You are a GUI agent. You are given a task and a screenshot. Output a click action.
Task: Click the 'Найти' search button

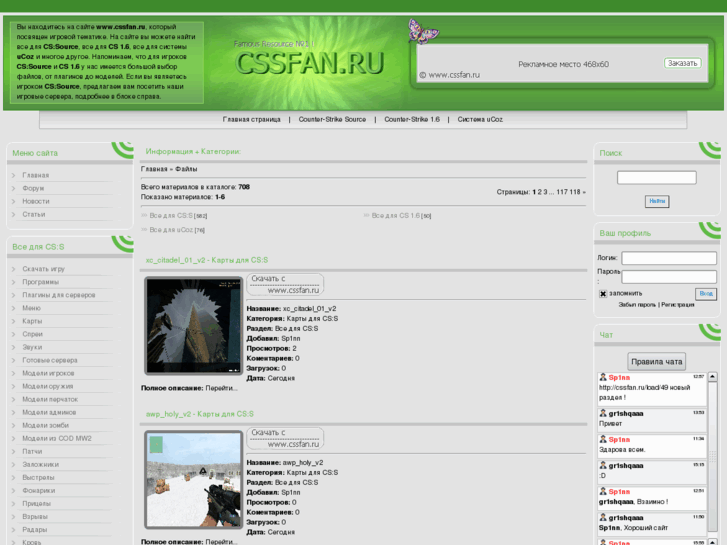point(657,201)
